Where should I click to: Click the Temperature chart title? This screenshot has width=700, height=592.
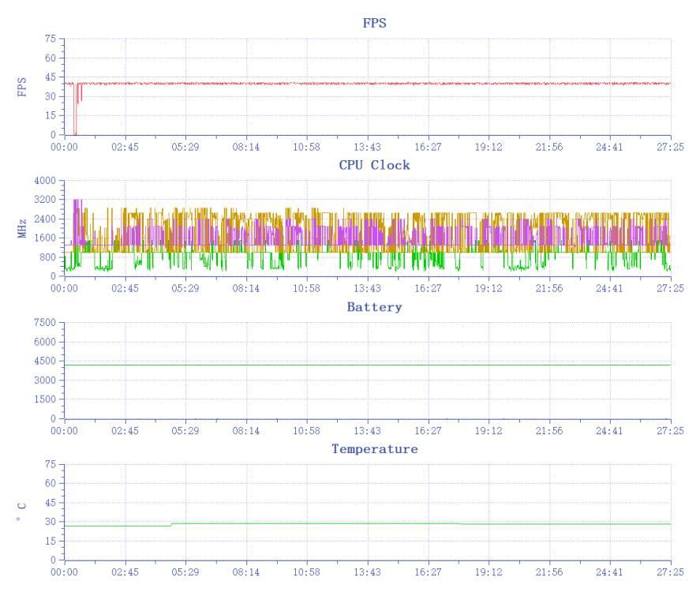pos(374,448)
